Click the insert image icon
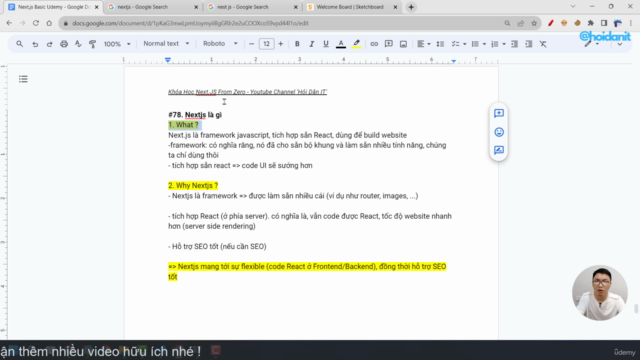The image size is (640, 360). point(403,44)
